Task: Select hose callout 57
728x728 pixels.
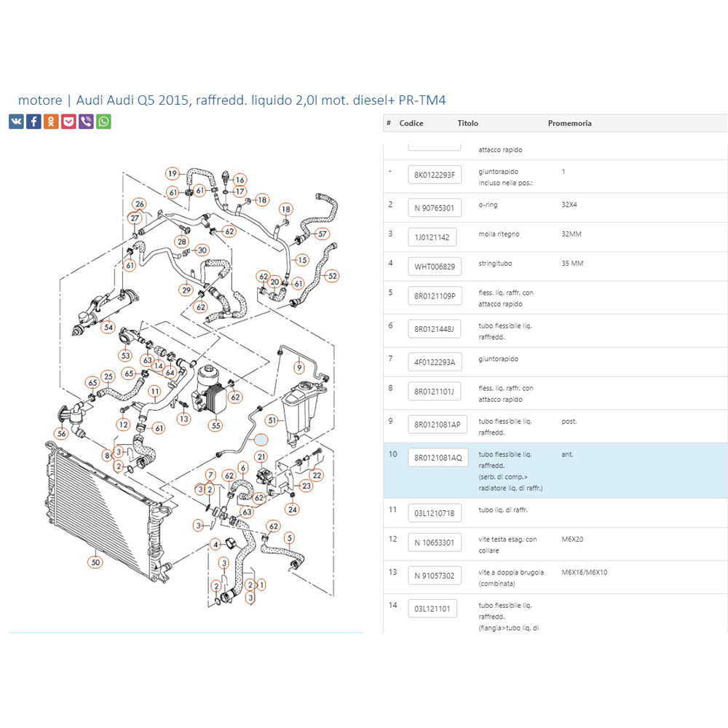Action: click(x=323, y=234)
